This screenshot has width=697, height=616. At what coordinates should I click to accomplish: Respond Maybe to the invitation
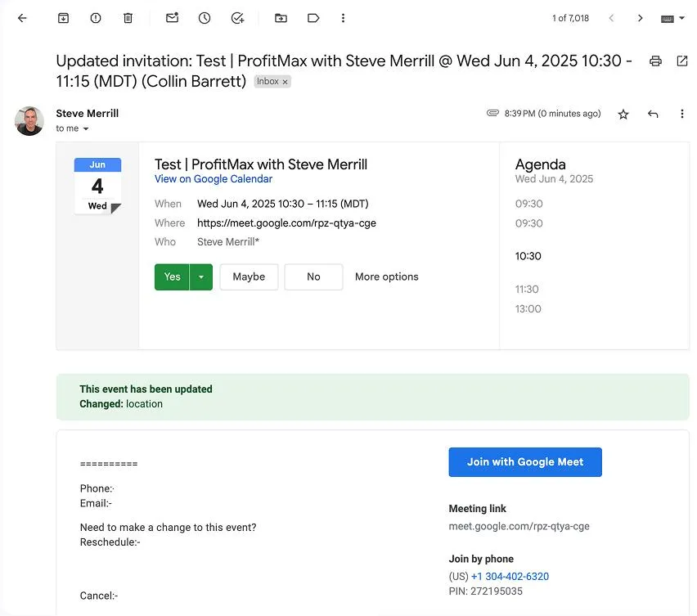[x=249, y=277]
